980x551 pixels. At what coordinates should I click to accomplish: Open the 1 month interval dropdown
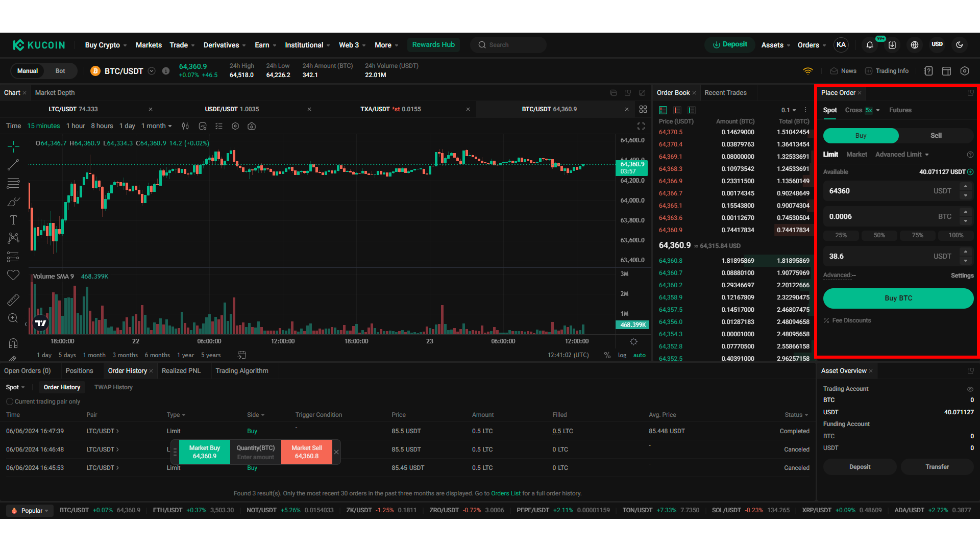tap(157, 126)
